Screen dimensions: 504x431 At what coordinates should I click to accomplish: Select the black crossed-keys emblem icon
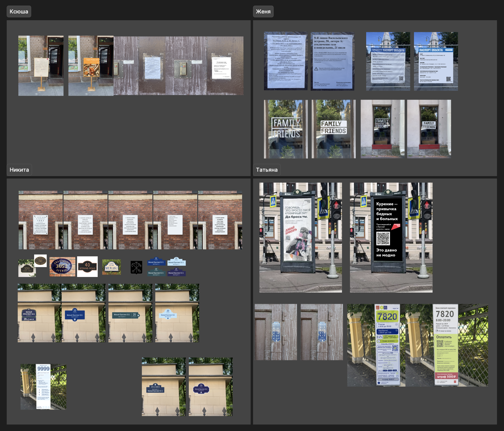[x=136, y=267]
